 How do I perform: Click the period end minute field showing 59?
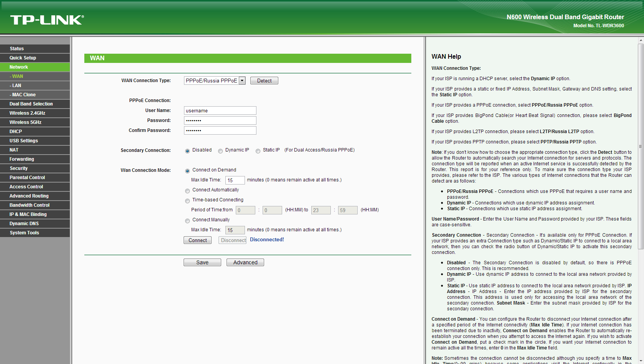[x=348, y=210]
